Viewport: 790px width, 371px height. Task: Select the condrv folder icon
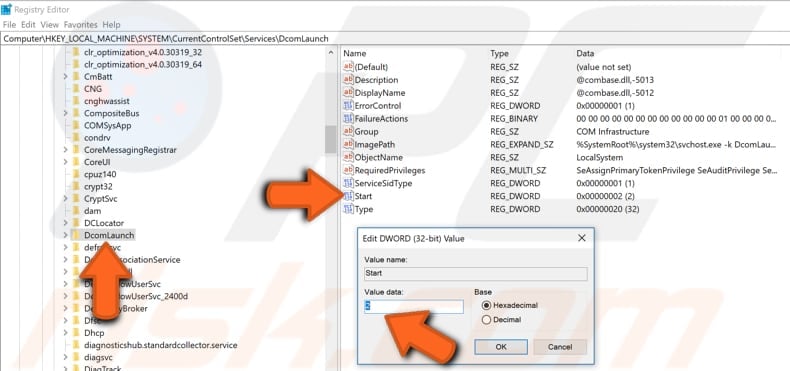pyautogui.click(x=76, y=138)
